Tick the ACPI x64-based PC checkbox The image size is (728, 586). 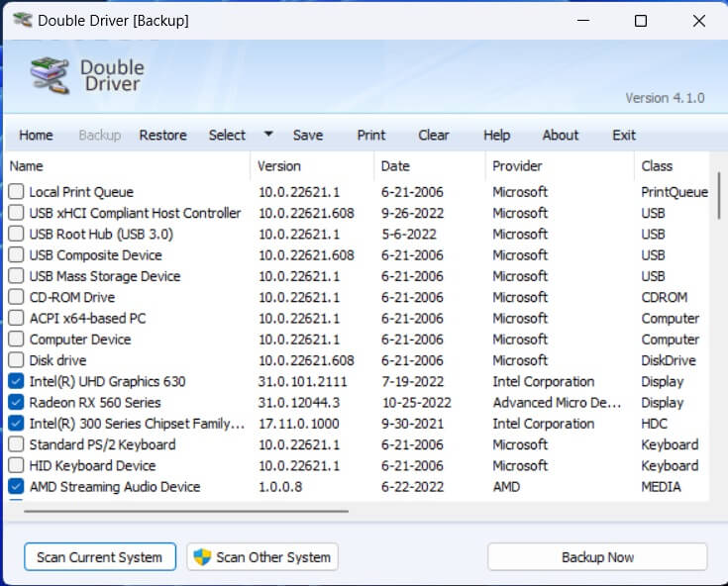pyautogui.click(x=16, y=318)
